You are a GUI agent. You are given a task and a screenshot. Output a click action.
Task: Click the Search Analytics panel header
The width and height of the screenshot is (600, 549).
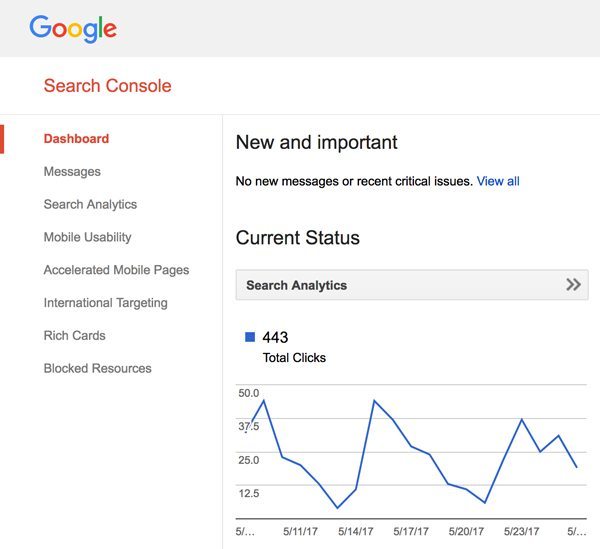pyautogui.click(x=412, y=285)
